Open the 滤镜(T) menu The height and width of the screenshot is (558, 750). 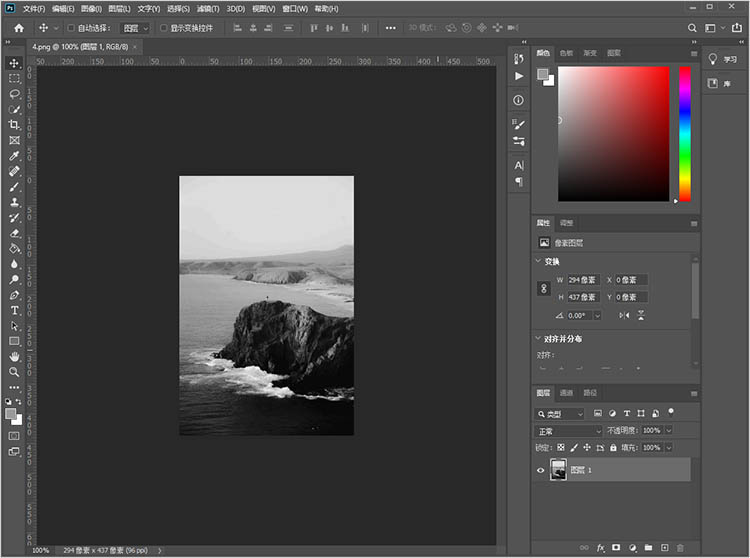coord(206,8)
